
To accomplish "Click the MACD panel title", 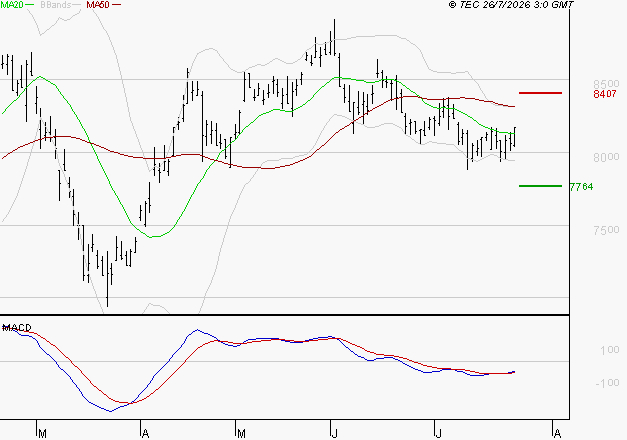I will click(17, 328).
